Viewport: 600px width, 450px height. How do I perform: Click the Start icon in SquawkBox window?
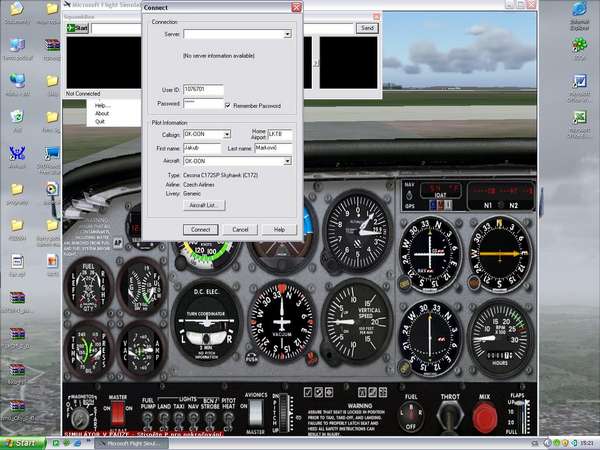tap(78, 28)
